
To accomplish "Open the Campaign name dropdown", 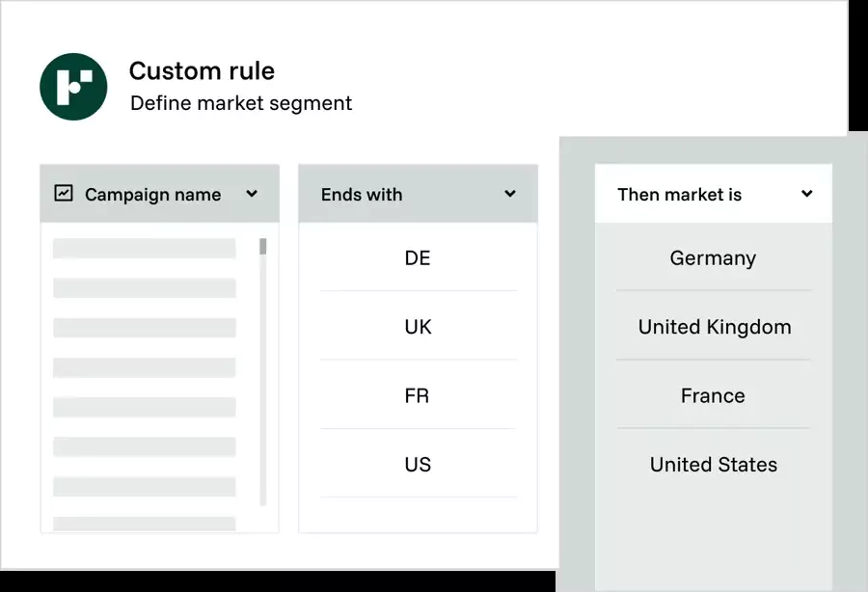I will point(252,194).
